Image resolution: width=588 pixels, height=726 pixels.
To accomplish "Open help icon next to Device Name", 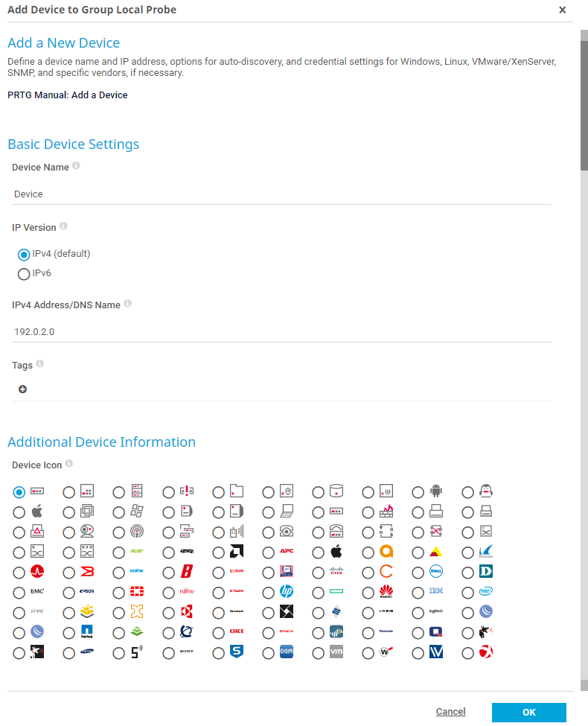I will (76, 167).
